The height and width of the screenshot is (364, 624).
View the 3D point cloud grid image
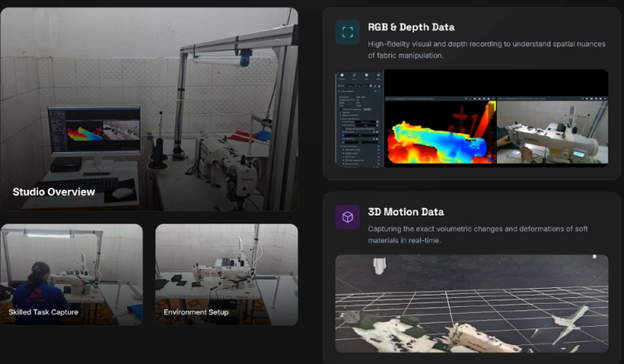pyautogui.click(x=472, y=304)
